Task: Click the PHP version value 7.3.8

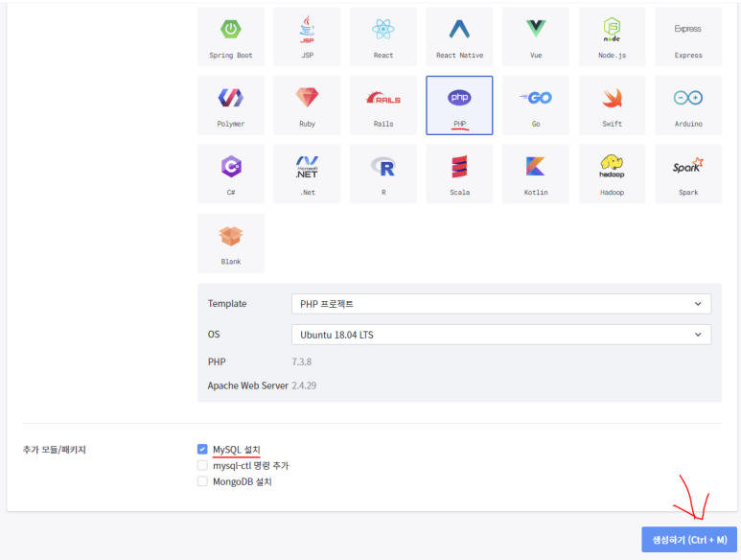Action: (302, 362)
